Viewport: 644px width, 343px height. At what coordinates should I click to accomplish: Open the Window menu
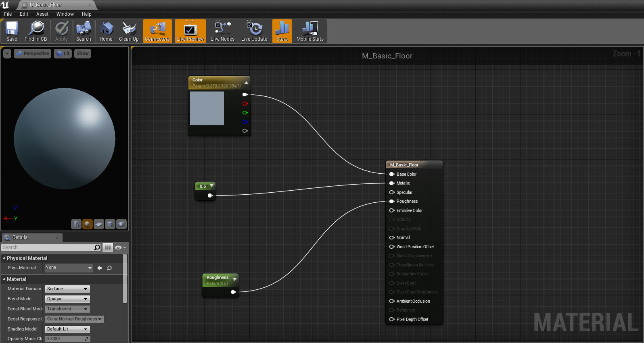65,14
